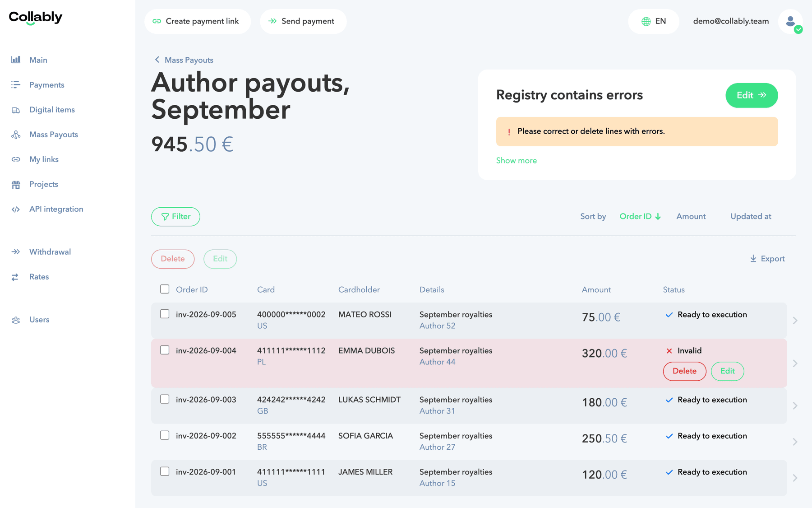Open Rates in the sidebar
The height and width of the screenshot is (508, 812).
click(x=39, y=277)
